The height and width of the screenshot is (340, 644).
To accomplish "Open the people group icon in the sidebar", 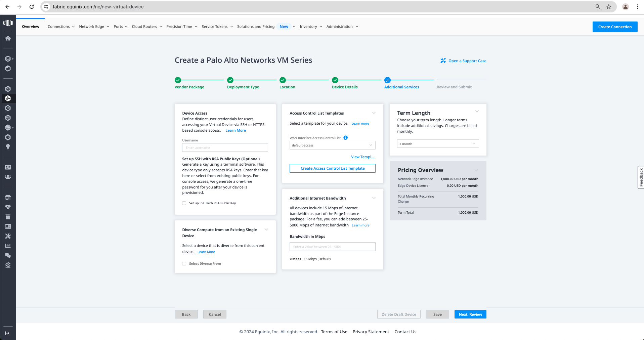I will (x=8, y=177).
